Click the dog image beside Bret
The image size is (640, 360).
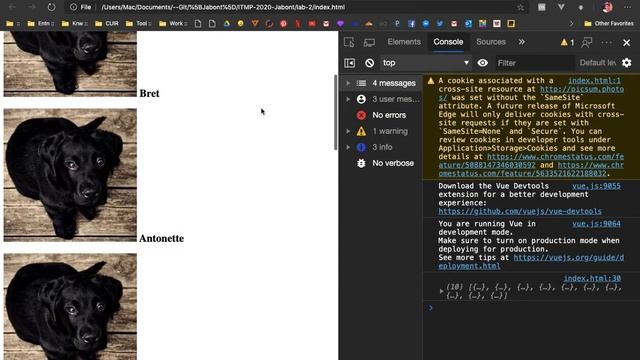pos(70,64)
